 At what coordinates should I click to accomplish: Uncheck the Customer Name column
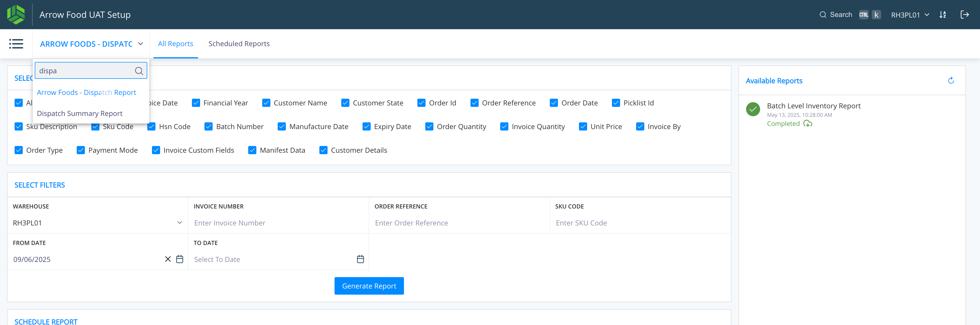coord(266,103)
